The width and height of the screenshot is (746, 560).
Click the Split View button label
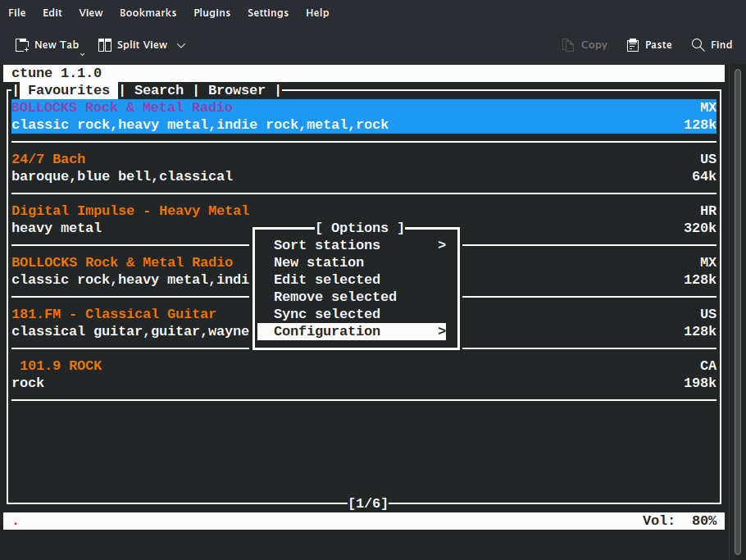[143, 45]
